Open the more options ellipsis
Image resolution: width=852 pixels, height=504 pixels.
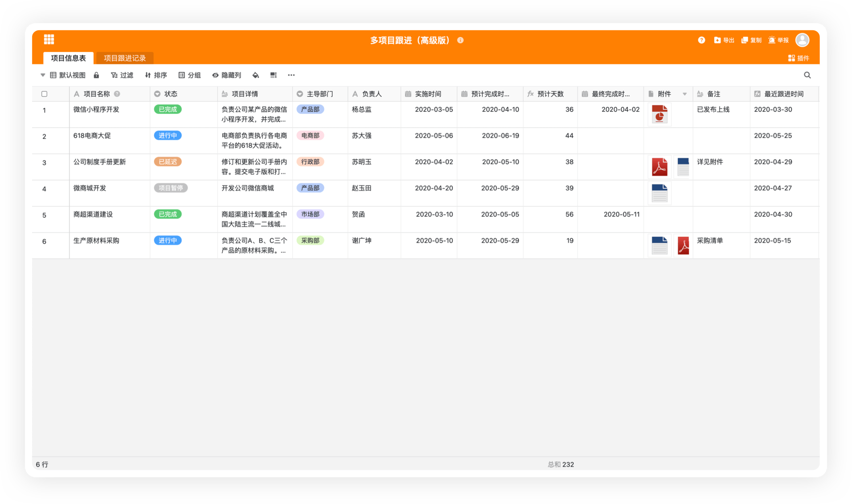(291, 75)
